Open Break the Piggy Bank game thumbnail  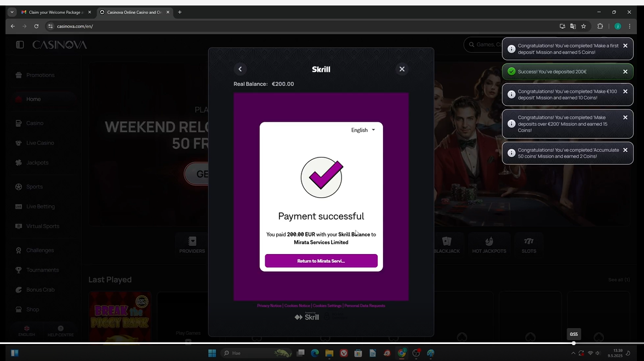coord(120,316)
